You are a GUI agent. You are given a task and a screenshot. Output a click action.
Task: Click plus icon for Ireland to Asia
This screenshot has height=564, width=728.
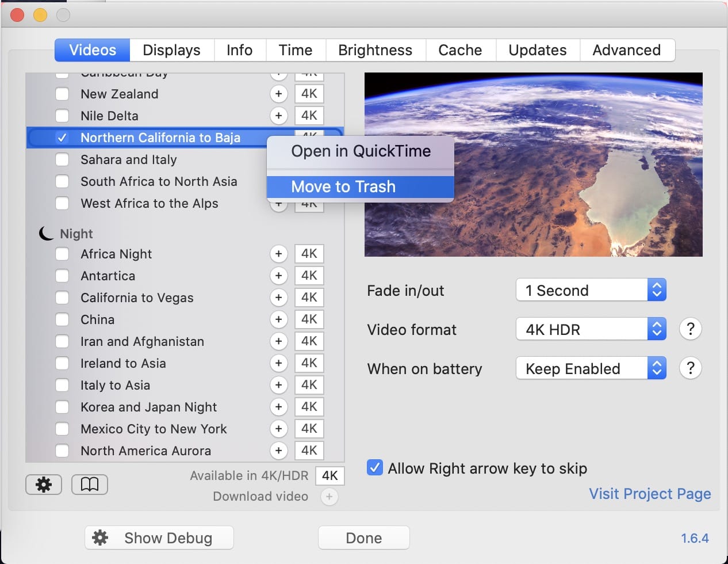coord(279,363)
